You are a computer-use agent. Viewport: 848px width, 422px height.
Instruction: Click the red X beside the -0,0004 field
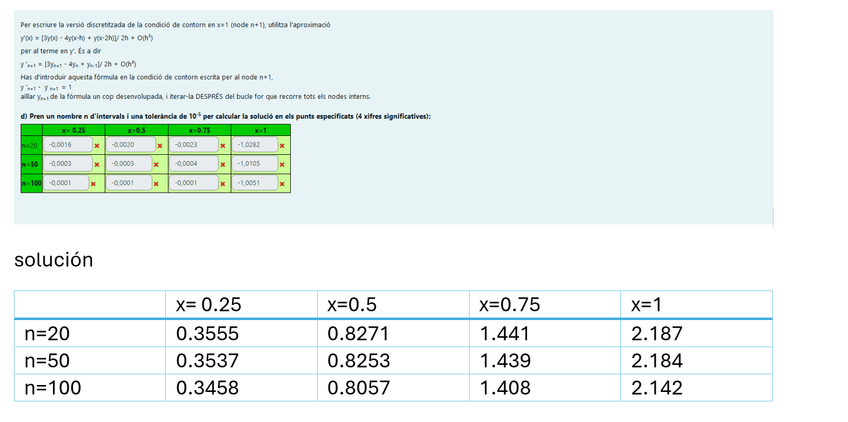(x=221, y=163)
